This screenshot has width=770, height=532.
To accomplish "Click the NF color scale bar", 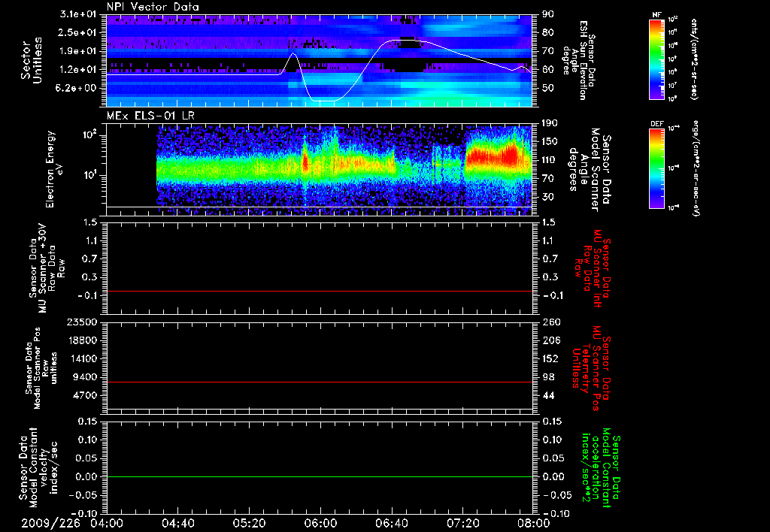I will [657, 59].
